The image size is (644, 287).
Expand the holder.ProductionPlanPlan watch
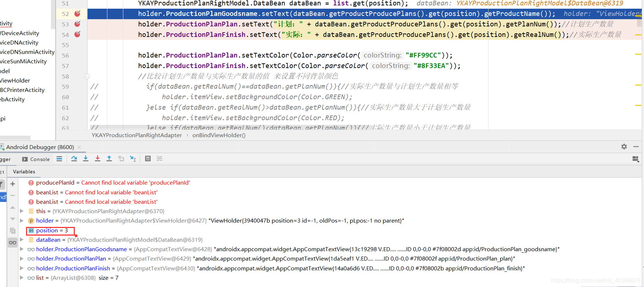[x=22, y=258]
